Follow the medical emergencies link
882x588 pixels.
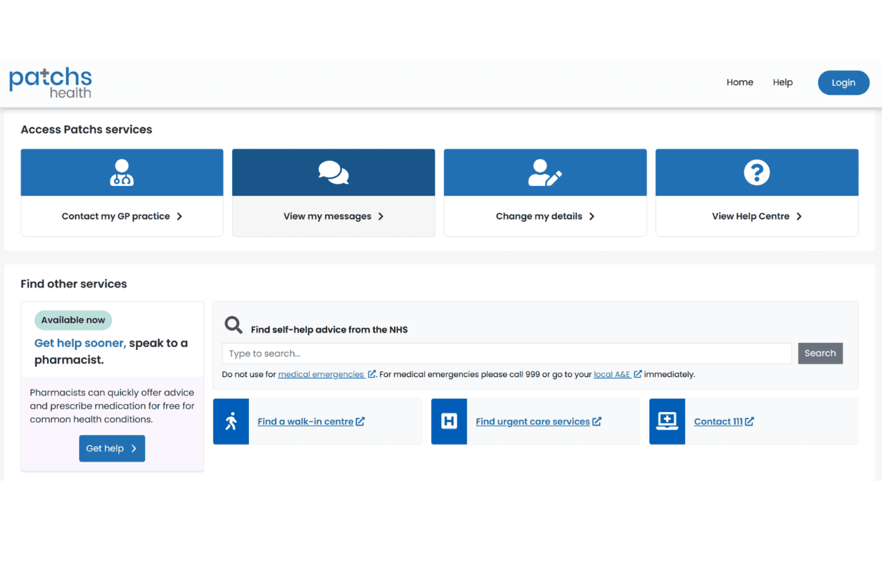(321, 375)
